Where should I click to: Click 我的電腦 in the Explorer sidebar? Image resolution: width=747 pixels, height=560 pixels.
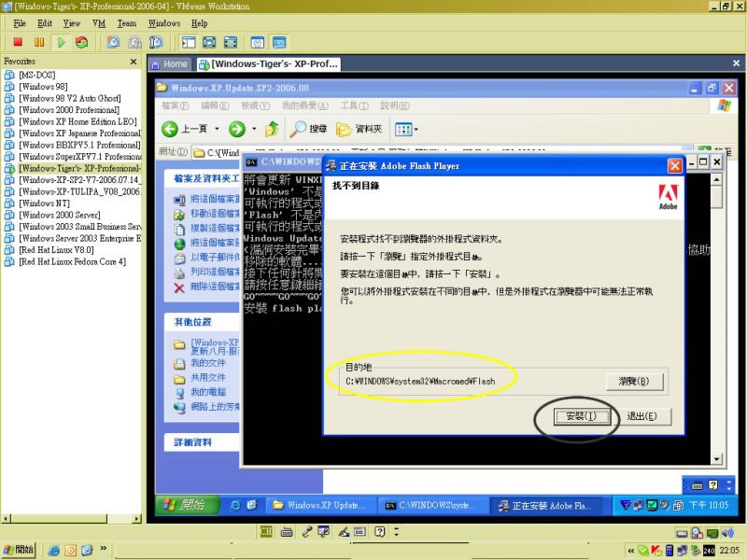click(x=208, y=392)
